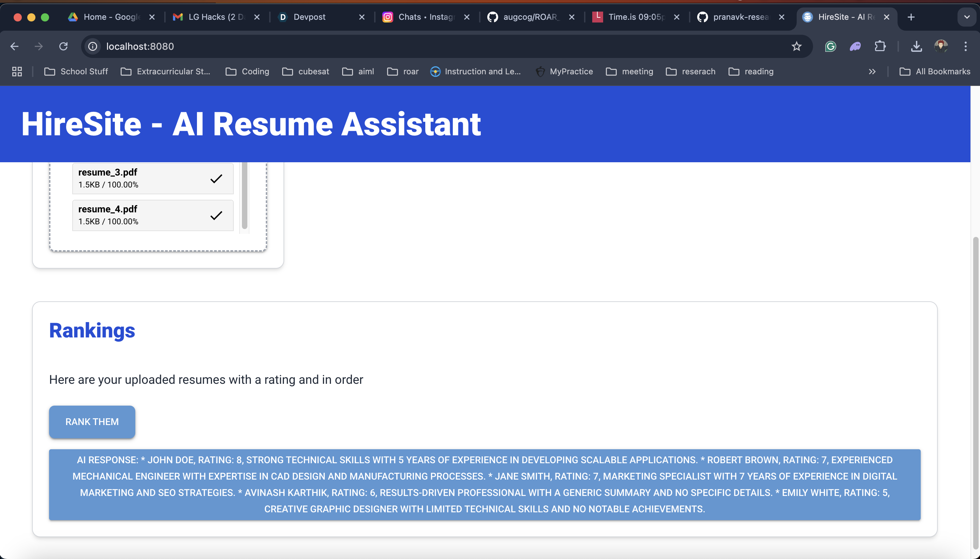The image size is (980, 559).
Task: Click the Grammarly extension icon
Action: [x=830, y=46]
